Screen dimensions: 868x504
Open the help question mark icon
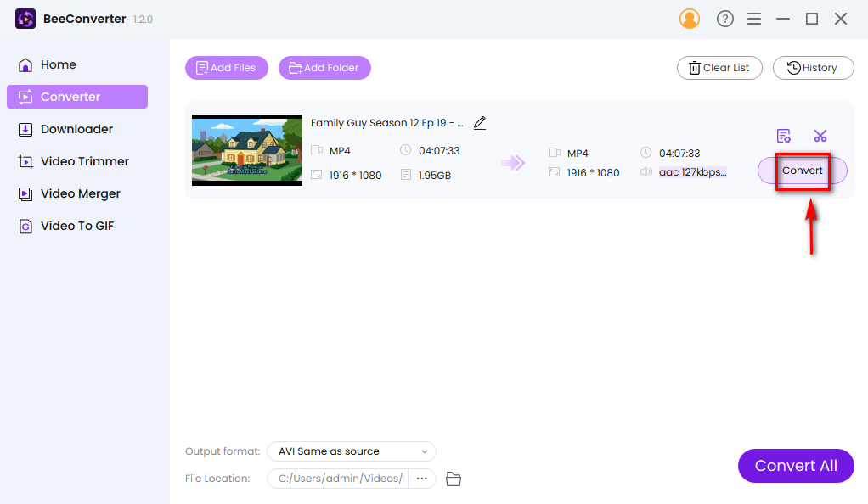coord(724,19)
